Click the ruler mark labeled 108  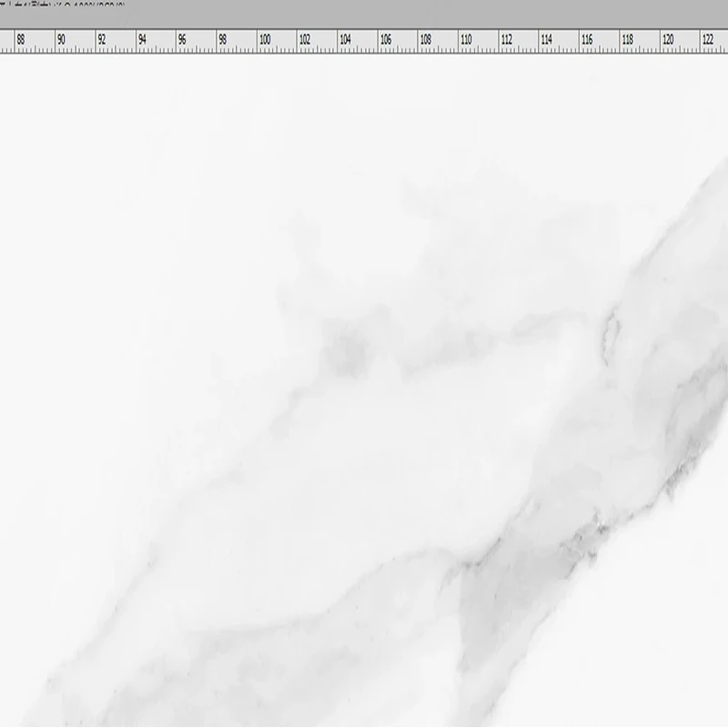pos(425,40)
